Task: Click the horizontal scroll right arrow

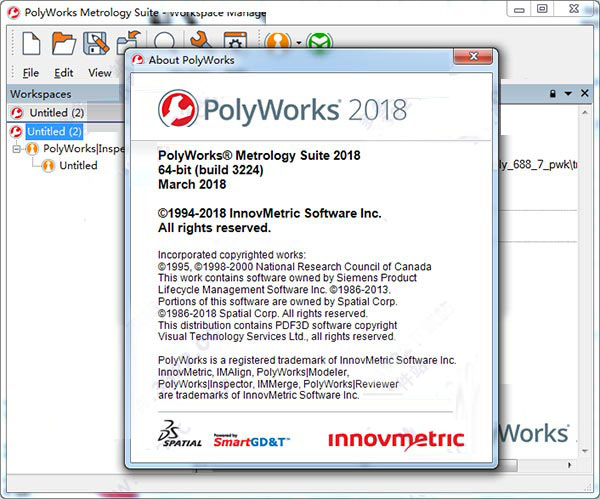Action: [570, 465]
